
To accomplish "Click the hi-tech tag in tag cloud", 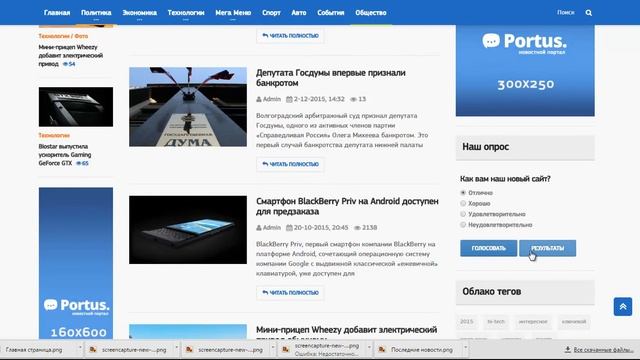I will coord(496,322).
